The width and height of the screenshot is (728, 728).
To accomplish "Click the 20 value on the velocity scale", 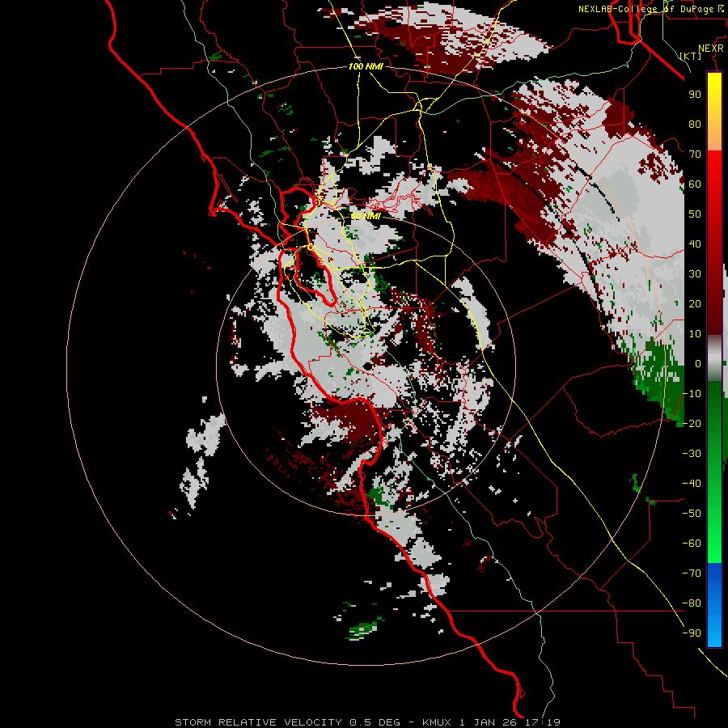I will 695,304.
